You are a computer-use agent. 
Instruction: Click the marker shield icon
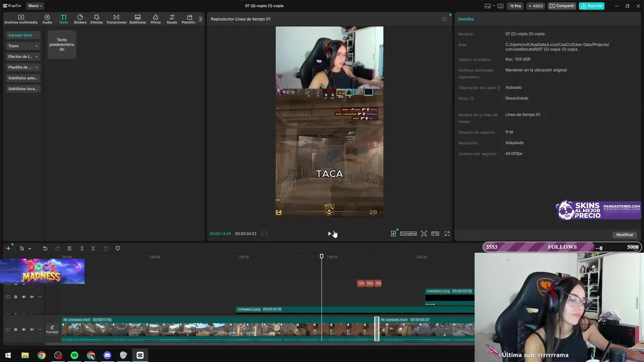(118, 248)
